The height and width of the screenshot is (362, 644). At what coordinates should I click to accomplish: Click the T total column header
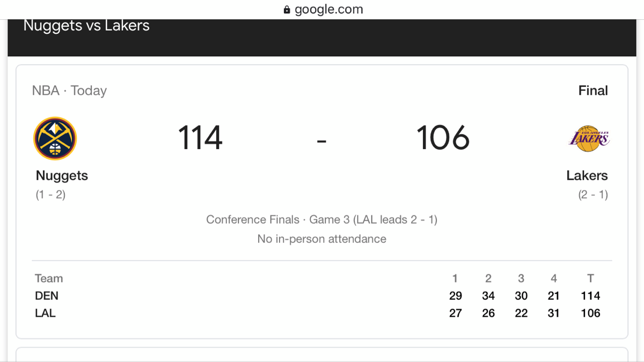click(x=590, y=278)
